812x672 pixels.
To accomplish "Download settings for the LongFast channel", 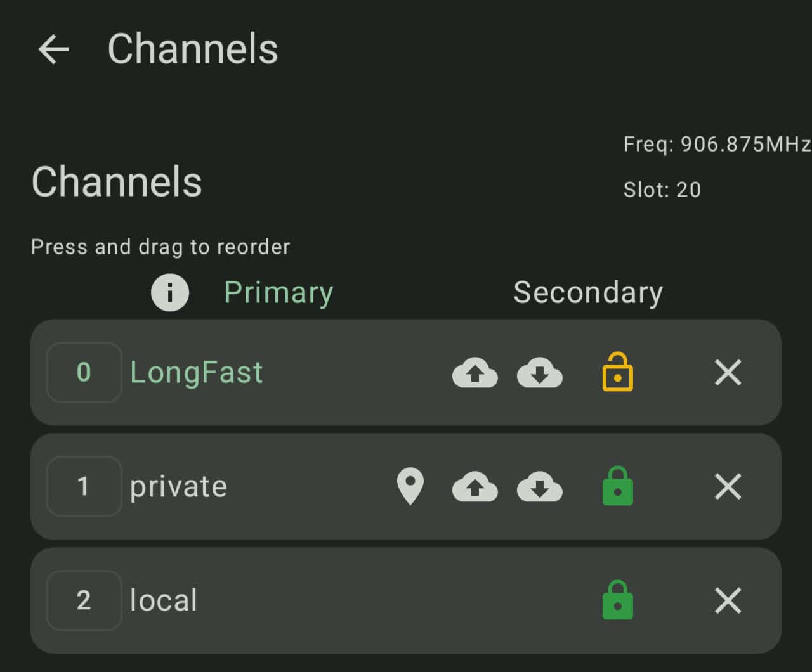I will [x=540, y=373].
